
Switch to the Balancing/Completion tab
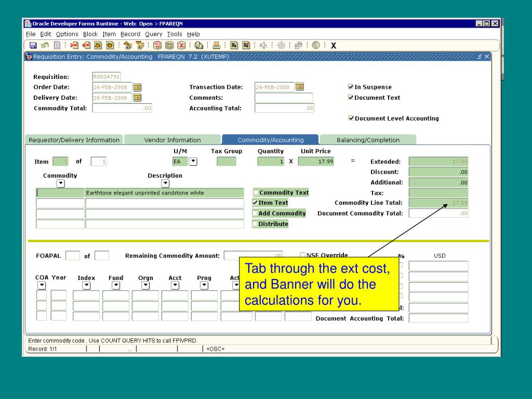click(368, 140)
